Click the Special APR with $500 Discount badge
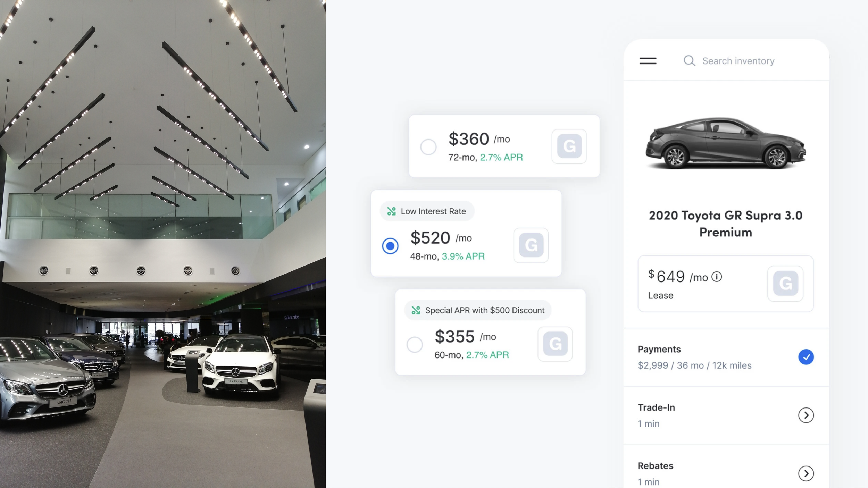868x488 pixels. [x=478, y=310]
